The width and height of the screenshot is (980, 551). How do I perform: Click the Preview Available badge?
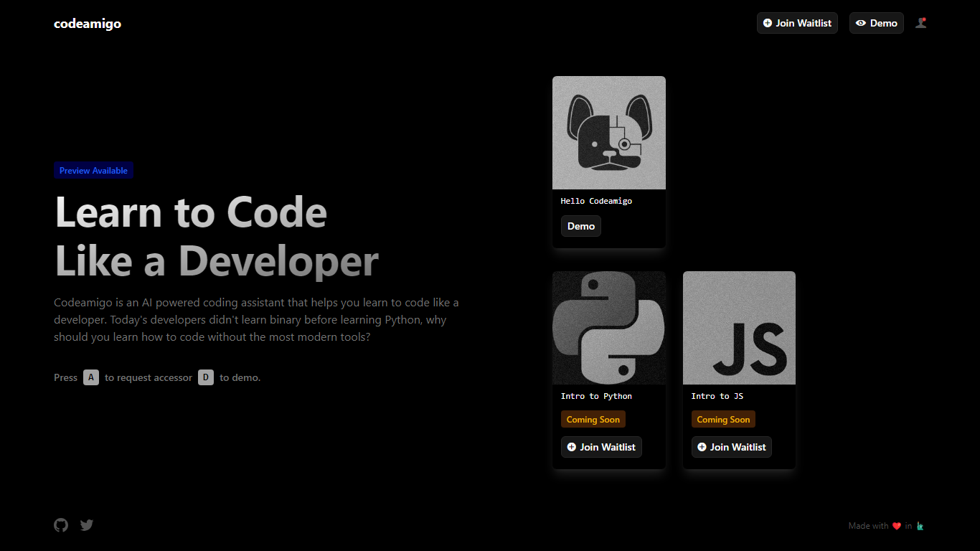(x=93, y=171)
